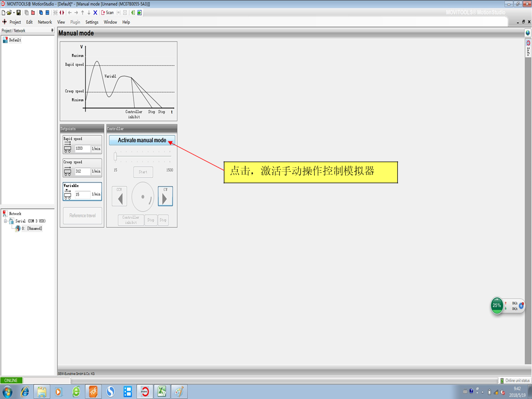Screen dimensions: 532x399
Task: Click the Online unit status indicator
Action: (x=515, y=381)
